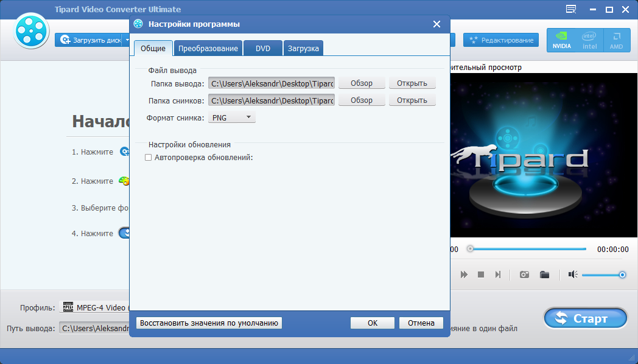This screenshot has width=638, height=364.
Task: Select the AMD acceleration icon
Action: pyautogui.click(x=617, y=40)
